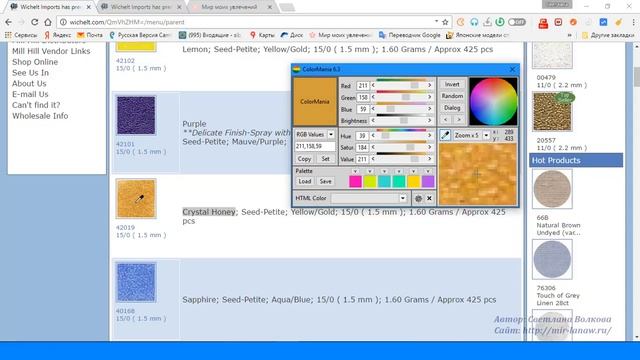The width and height of the screenshot is (640, 360).
Task: Go to previous color with the < button
Action: [445, 120]
